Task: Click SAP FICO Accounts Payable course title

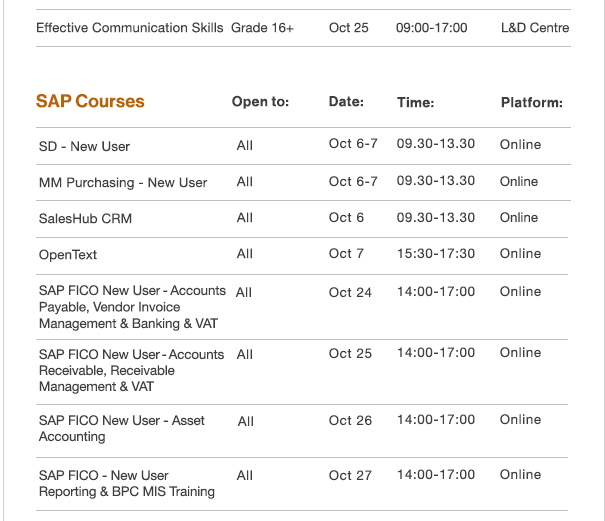Action: click(x=132, y=307)
